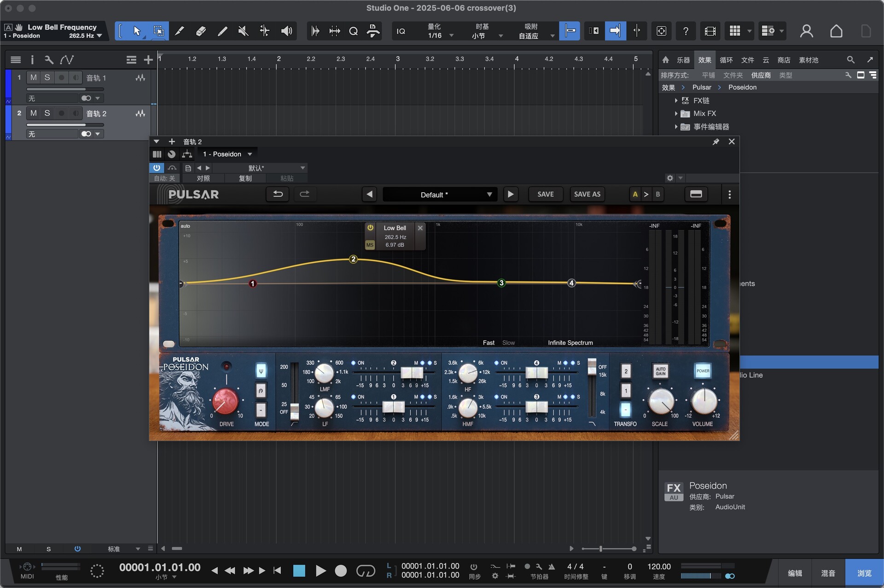The image size is (884, 588).
Task: Toggle Low Bell band power icon
Action: tap(370, 228)
